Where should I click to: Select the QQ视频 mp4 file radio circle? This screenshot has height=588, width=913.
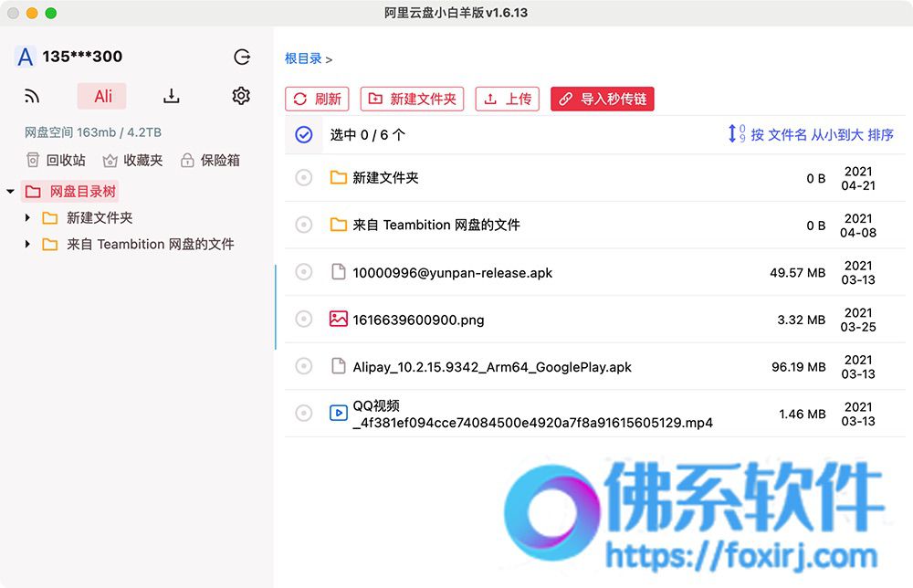[303, 414]
